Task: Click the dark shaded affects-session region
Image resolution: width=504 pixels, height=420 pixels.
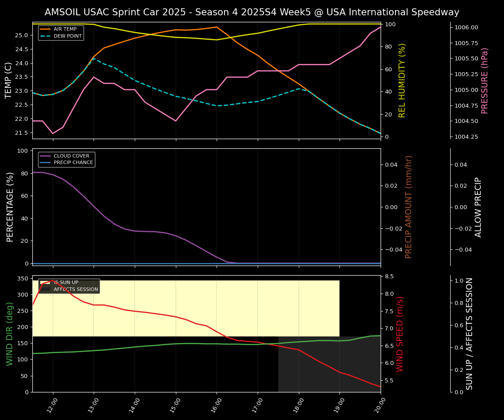Action: [x=329, y=367]
